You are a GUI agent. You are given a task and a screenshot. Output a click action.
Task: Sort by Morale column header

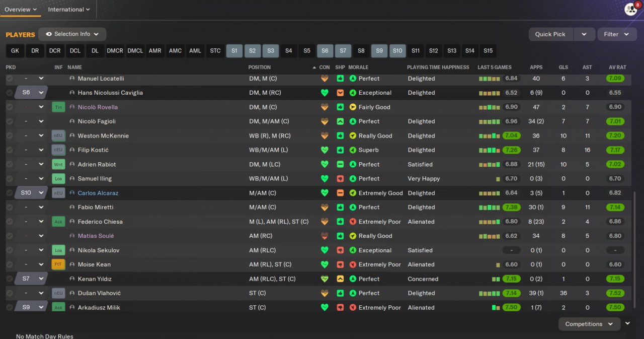coord(358,67)
